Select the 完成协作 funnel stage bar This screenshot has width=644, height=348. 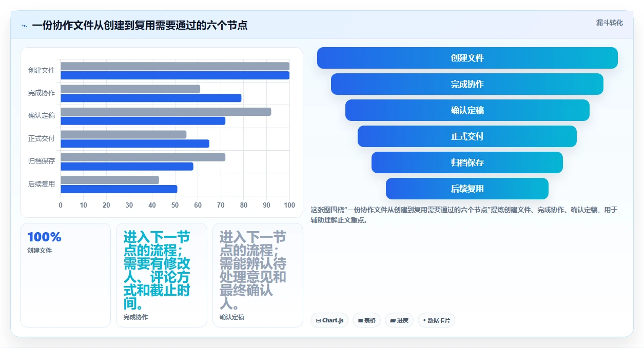[467, 84]
